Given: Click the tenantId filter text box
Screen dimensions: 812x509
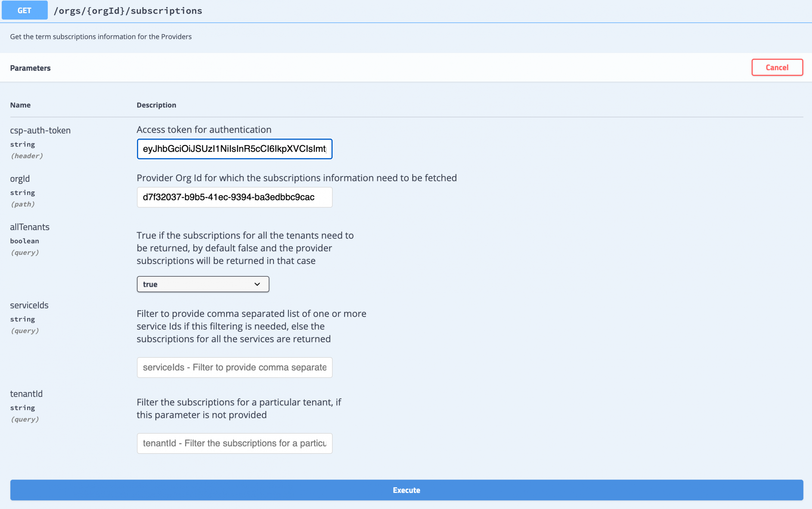Looking at the screenshot, I should pyautogui.click(x=234, y=443).
